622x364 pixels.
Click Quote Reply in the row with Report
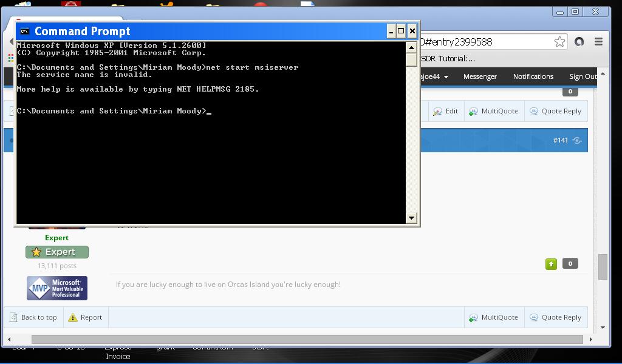[x=556, y=317]
